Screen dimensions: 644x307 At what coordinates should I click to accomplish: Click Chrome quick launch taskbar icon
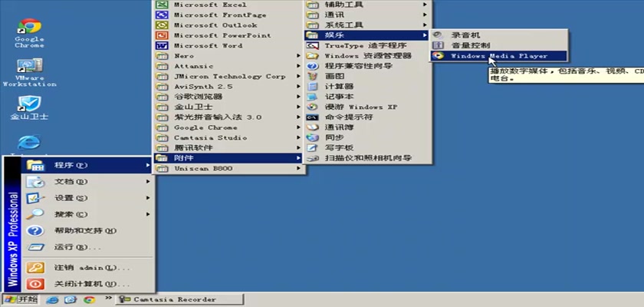click(90, 299)
